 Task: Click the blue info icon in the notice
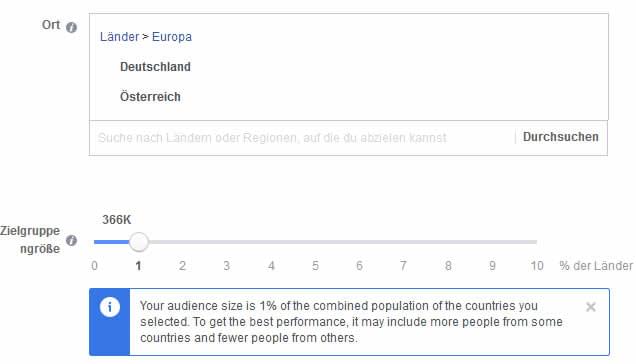click(110, 307)
